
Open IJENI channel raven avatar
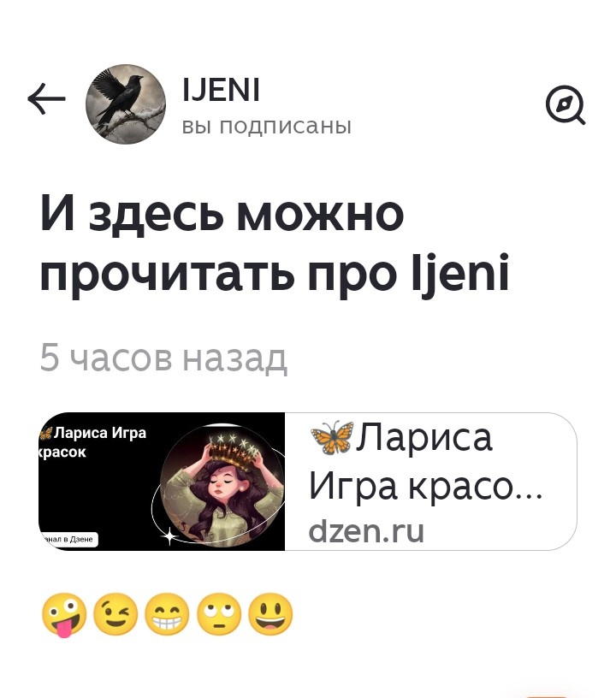coord(126,104)
